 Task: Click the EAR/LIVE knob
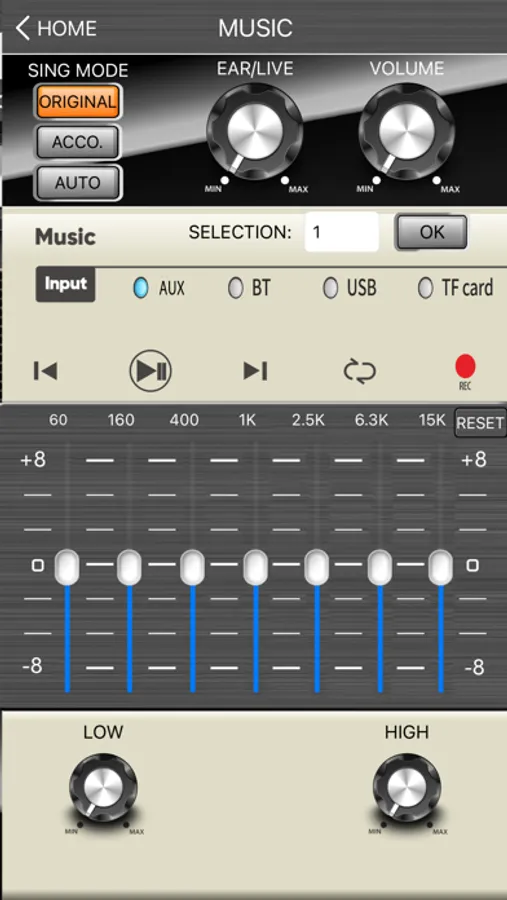pos(254,131)
